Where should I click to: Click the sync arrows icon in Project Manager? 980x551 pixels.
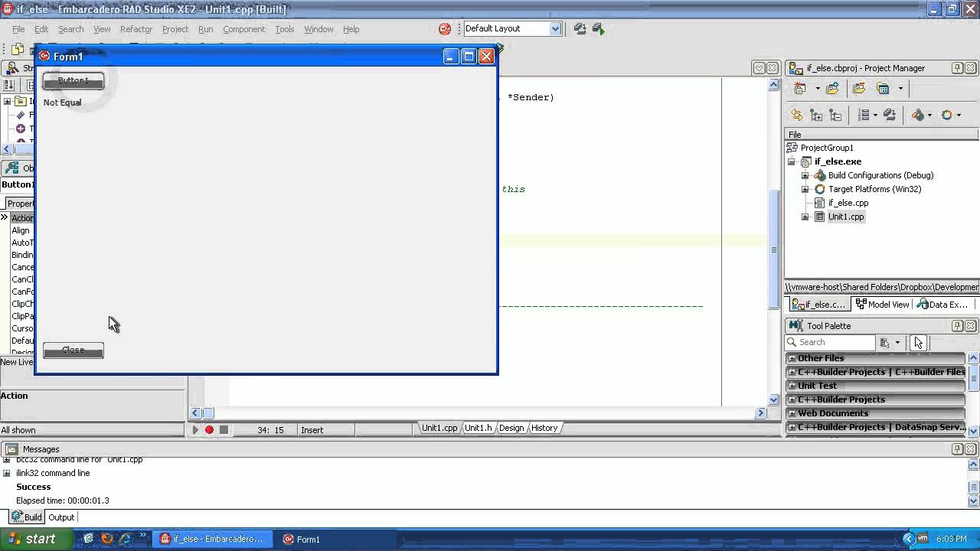pyautogui.click(x=797, y=115)
